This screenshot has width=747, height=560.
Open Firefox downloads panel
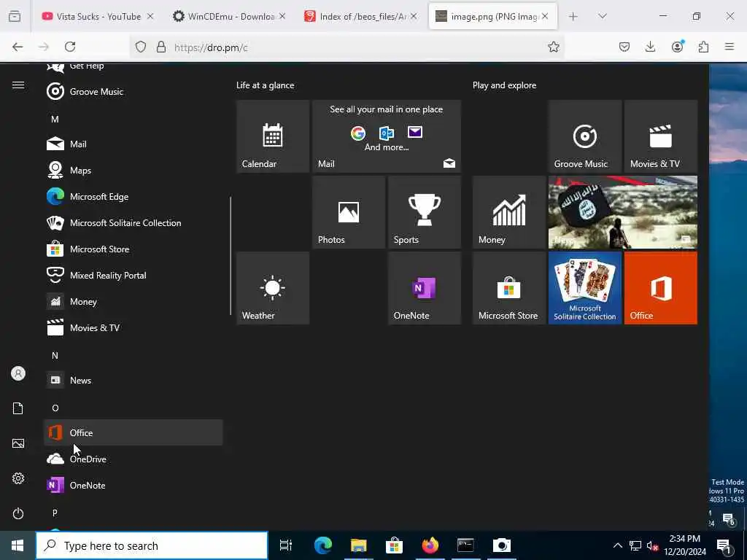[x=650, y=47]
